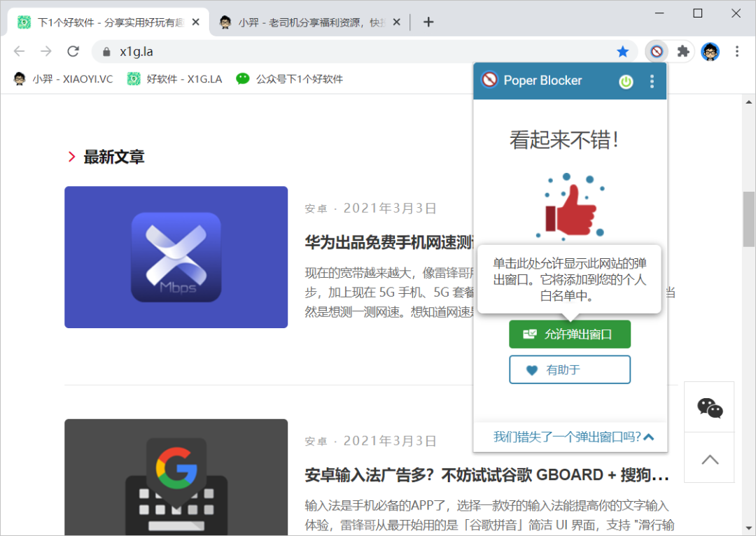Click the Poper Blocker extension icon in toolbar

click(657, 52)
